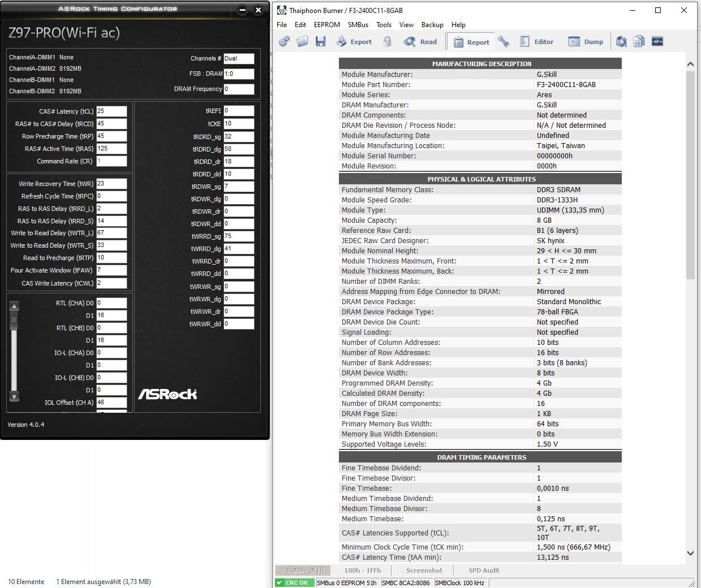Image resolution: width=701 pixels, height=588 pixels.
Task: Close the ASRock Timing Configurator window
Action: tap(259, 10)
